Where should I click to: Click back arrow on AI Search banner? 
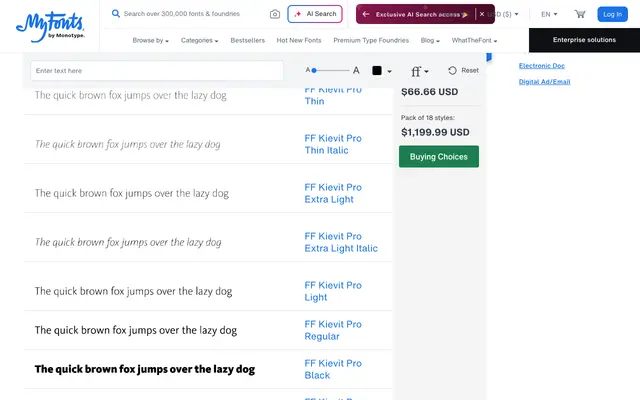tap(366, 14)
